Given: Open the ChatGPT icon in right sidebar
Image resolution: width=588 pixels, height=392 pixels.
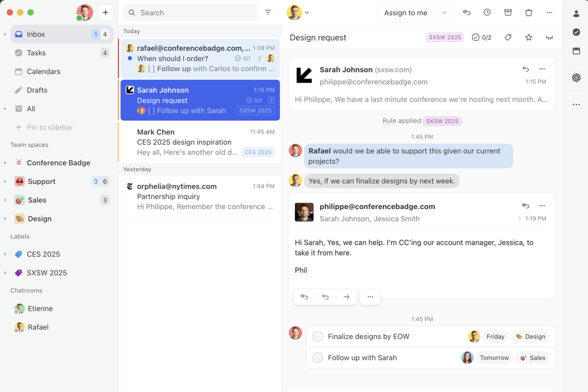Looking at the screenshot, I should click(576, 78).
